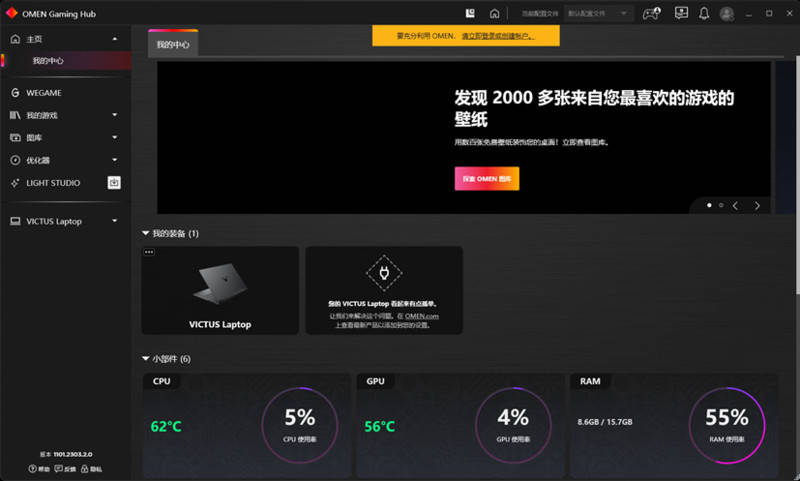
Task: Click the main window vertical scrollbar
Action: coord(797,176)
